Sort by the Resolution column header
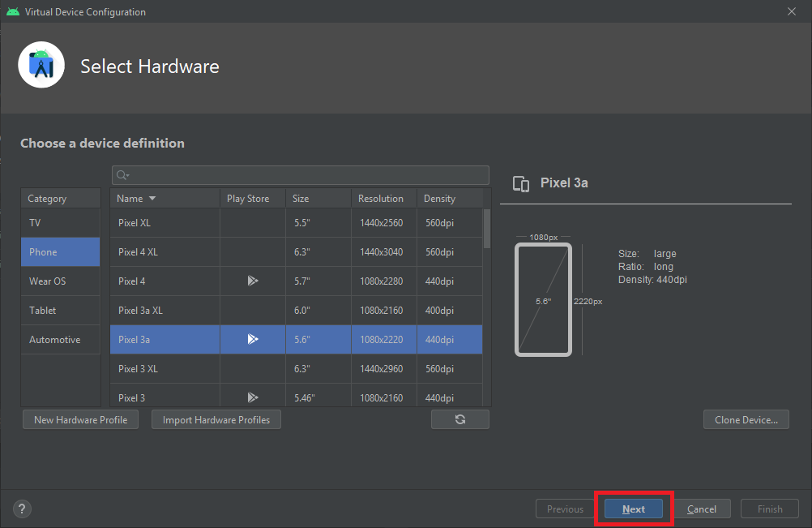 (x=384, y=199)
